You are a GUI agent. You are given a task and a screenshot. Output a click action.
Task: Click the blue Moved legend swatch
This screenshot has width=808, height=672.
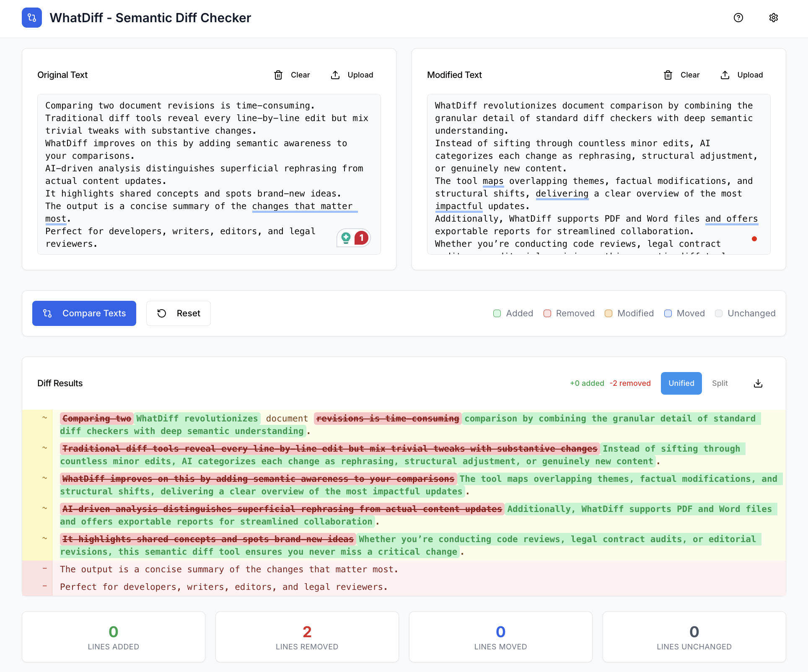tap(668, 313)
